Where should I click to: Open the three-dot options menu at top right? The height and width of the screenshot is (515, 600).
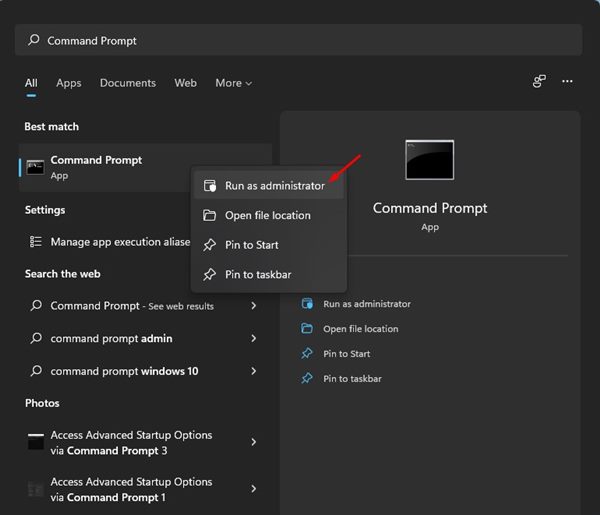[x=567, y=81]
